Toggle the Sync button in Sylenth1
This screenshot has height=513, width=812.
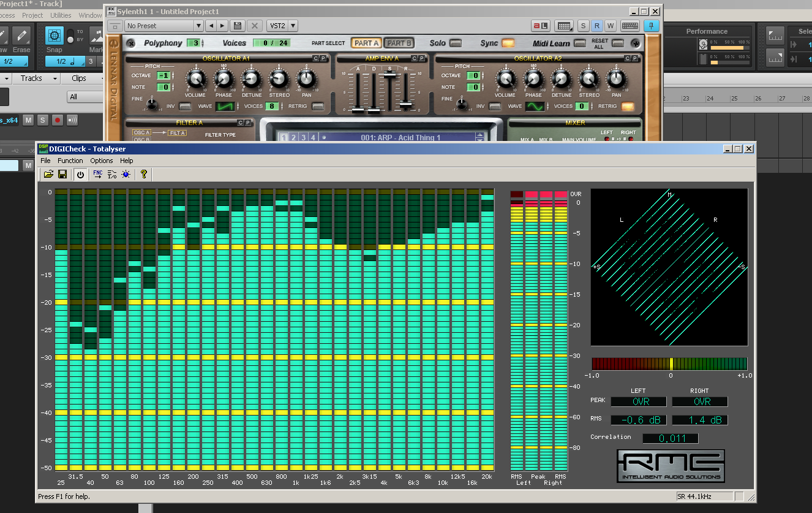(508, 43)
